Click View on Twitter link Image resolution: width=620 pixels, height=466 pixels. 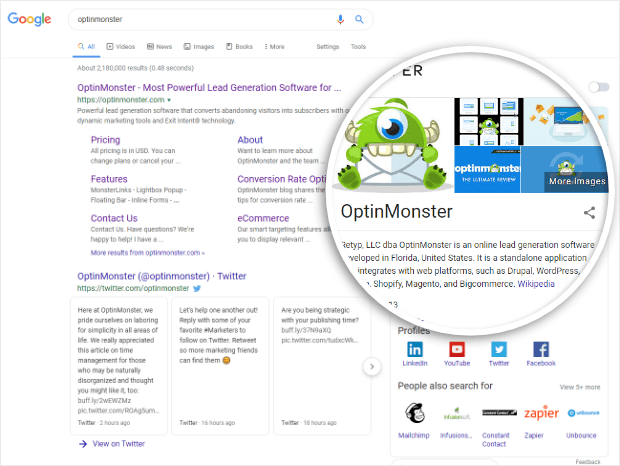coord(119,444)
